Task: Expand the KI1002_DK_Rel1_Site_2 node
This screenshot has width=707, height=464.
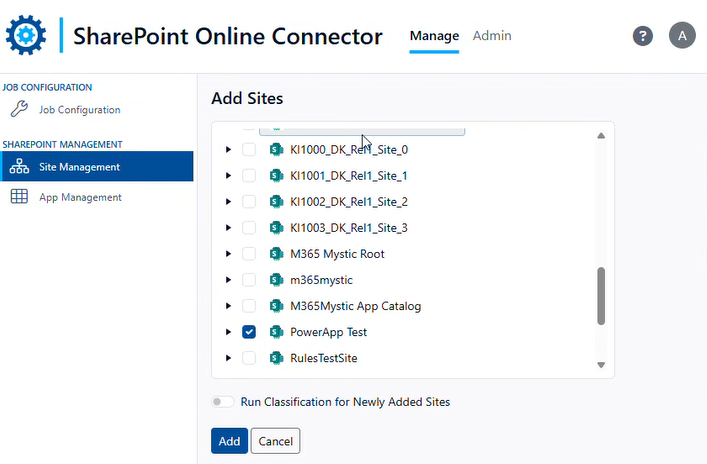Action: pos(228,202)
